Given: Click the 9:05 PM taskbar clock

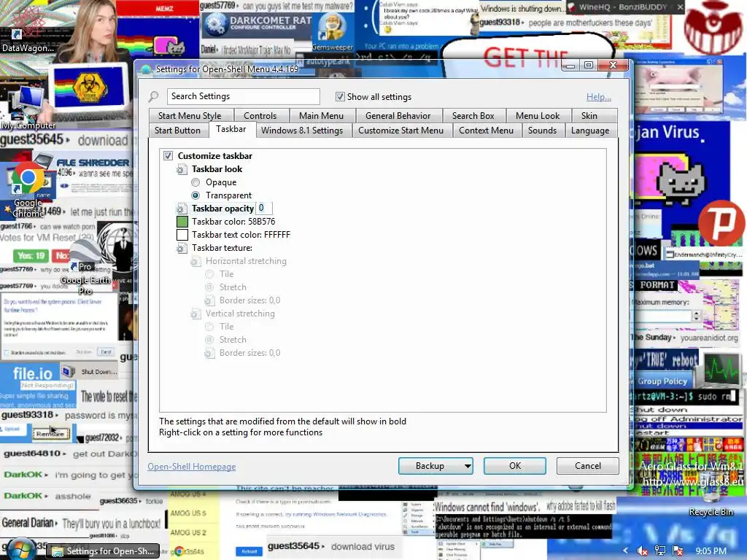Looking at the screenshot, I should click(x=711, y=551).
